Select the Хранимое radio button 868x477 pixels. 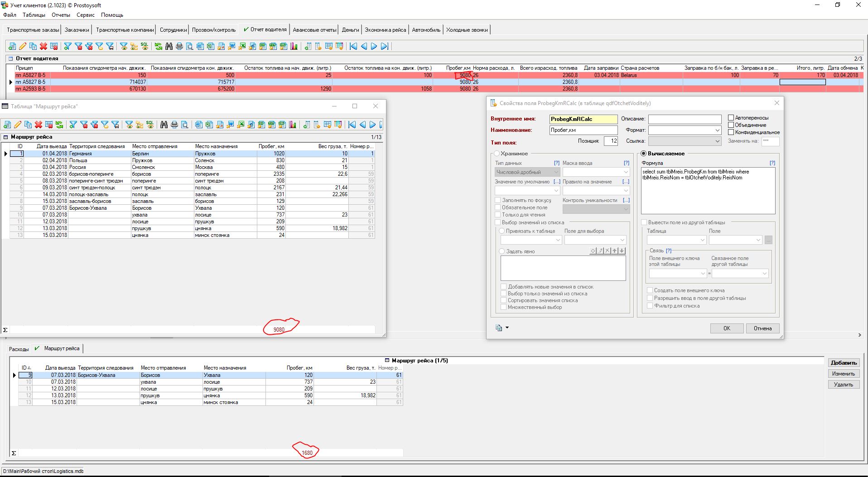click(x=497, y=154)
